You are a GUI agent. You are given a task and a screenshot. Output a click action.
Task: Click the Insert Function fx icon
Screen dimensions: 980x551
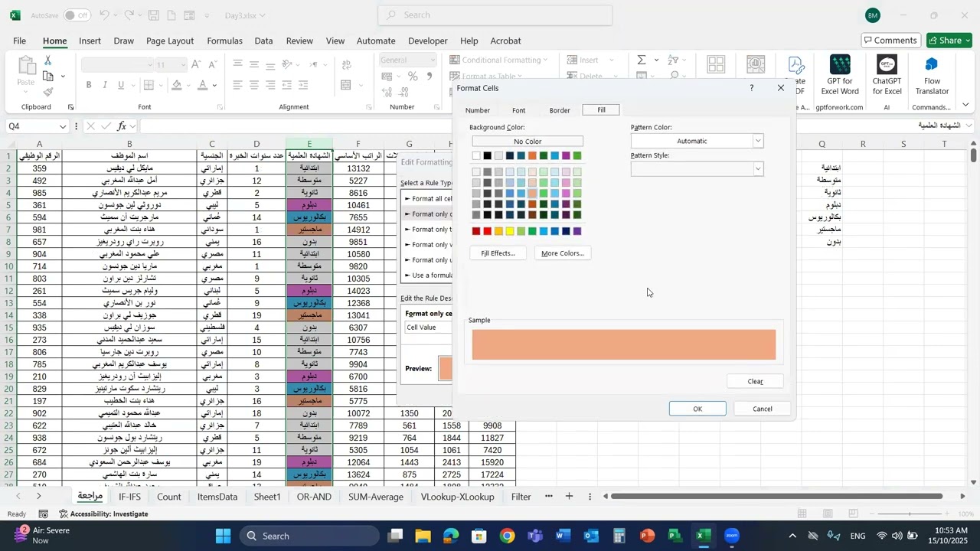point(121,126)
